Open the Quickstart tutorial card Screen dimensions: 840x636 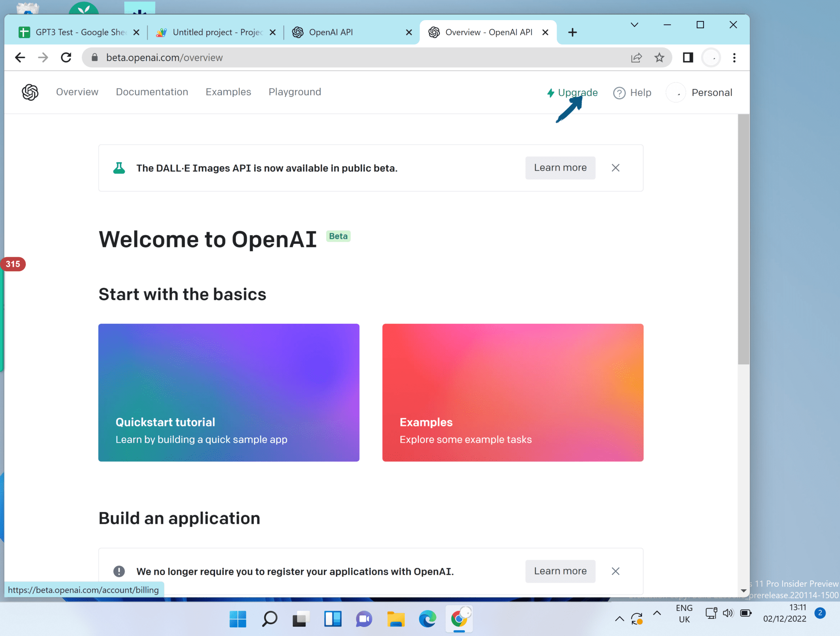pos(228,393)
